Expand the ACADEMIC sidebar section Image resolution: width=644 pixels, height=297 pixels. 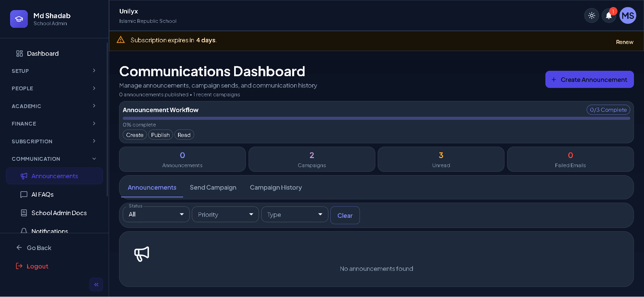pyautogui.click(x=54, y=106)
